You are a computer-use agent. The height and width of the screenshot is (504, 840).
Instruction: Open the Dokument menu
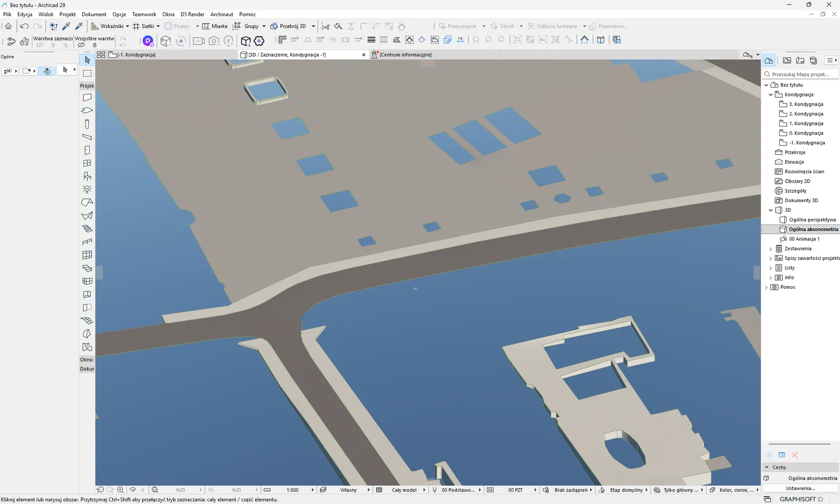pos(94,14)
